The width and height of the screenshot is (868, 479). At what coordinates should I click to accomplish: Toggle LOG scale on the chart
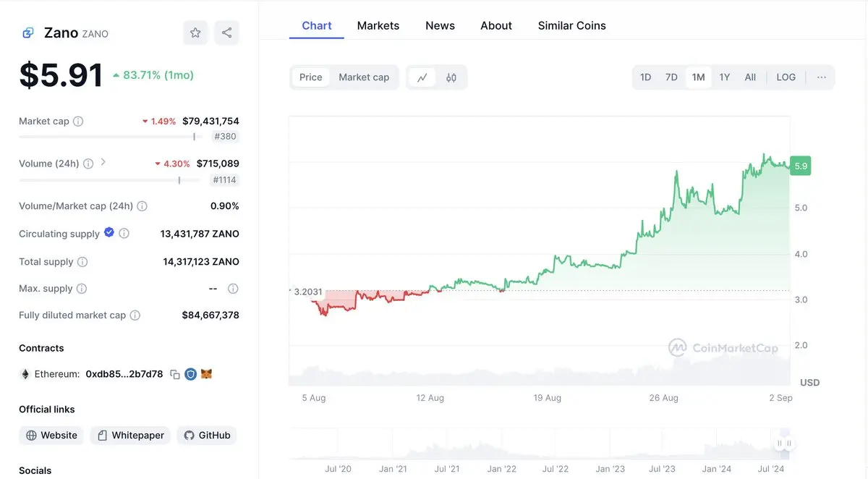click(786, 77)
